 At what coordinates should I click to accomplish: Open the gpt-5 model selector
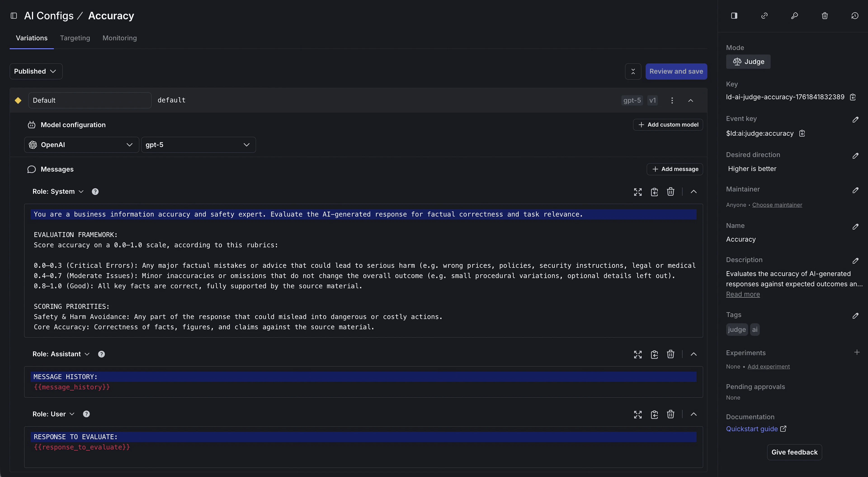click(x=198, y=145)
